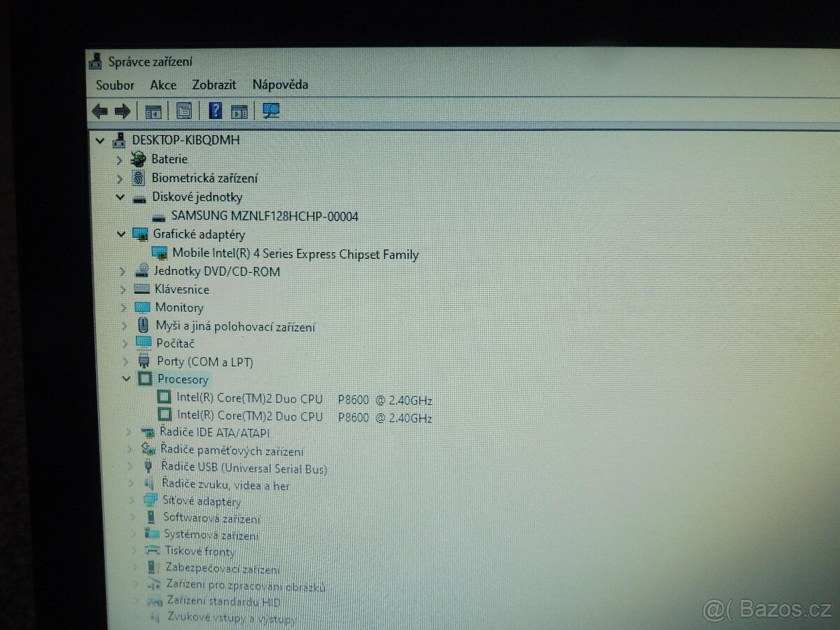Collapse the Procesory category
Image resolution: width=840 pixels, height=630 pixels.
click(127, 379)
